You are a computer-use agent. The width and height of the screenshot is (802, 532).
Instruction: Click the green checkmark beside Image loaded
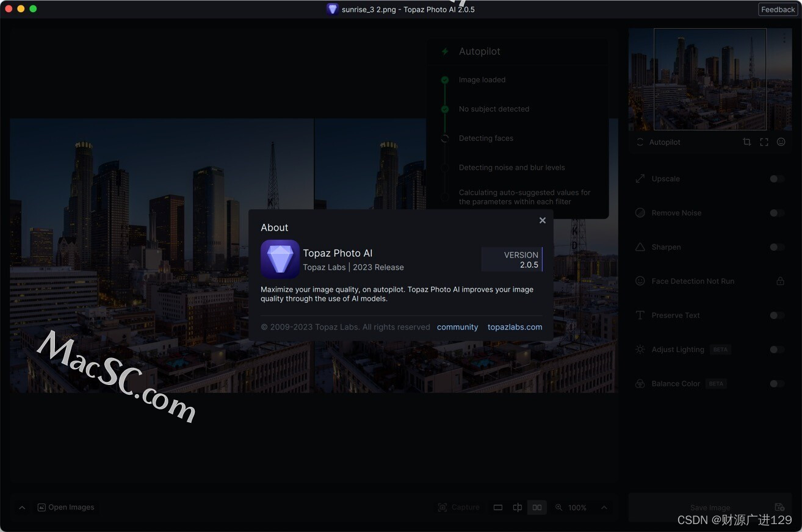pos(445,80)
